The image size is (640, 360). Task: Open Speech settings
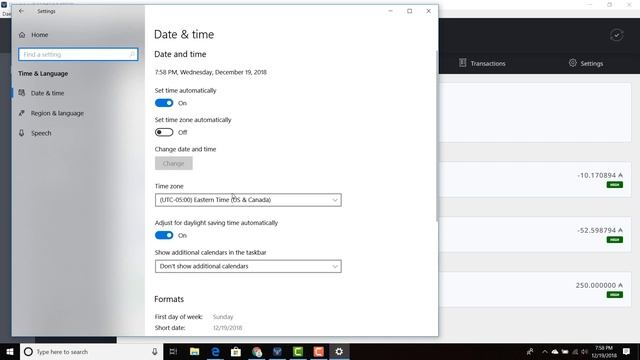click(x=41, y=133)
